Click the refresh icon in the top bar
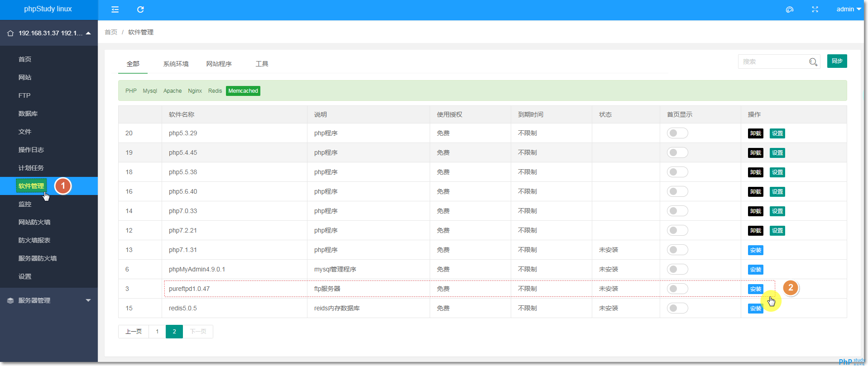The width and height of the screenshot is (868, 366). [x=140, y=10]
